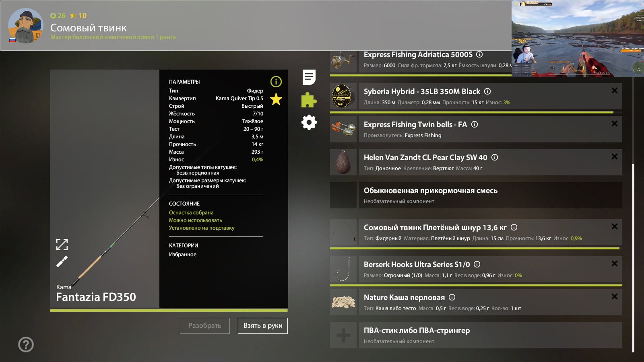Show info for Express Fishing Adriatica 5000S
The image size is (644, 362).
(x=479, y=54)
